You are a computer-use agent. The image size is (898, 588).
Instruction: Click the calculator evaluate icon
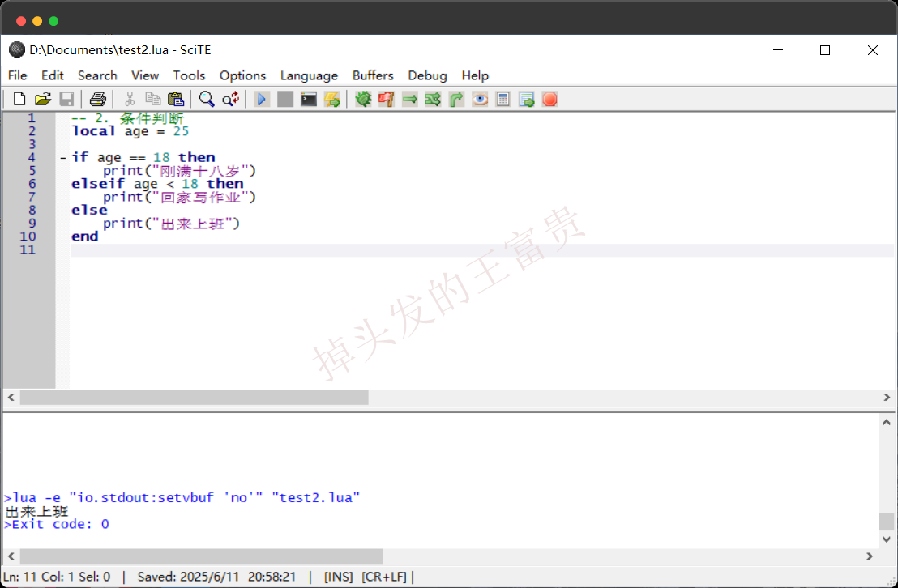point(502,99)
